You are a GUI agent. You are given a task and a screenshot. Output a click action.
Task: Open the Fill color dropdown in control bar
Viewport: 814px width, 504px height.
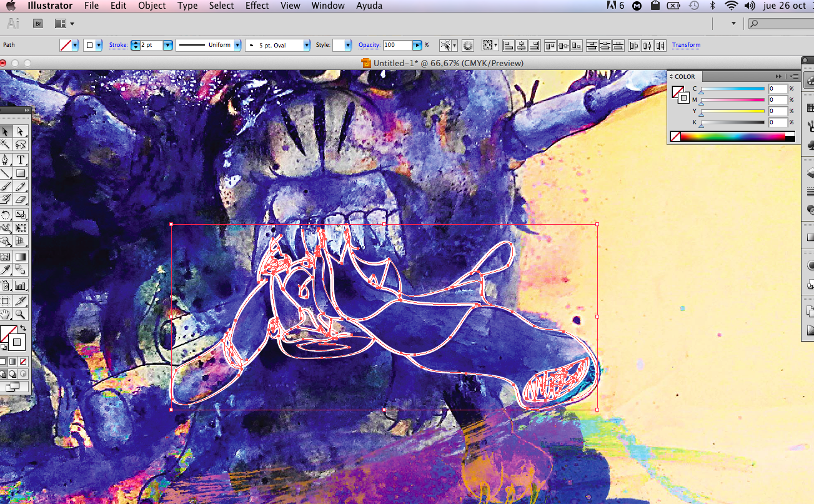pos(76,45)
